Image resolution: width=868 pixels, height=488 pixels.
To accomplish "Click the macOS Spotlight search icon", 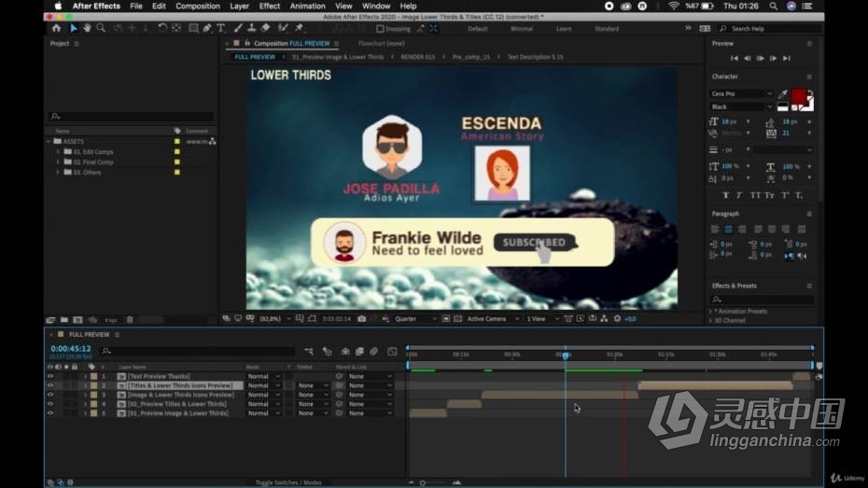I will click(x=774, y=7).
